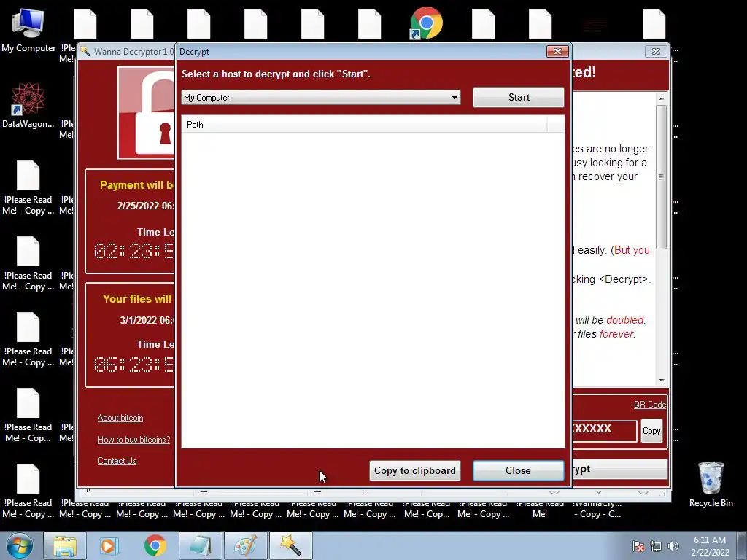The image size is (747, 560).
Task: Open the Contact Us link
Action: click(x=117, y=461)
